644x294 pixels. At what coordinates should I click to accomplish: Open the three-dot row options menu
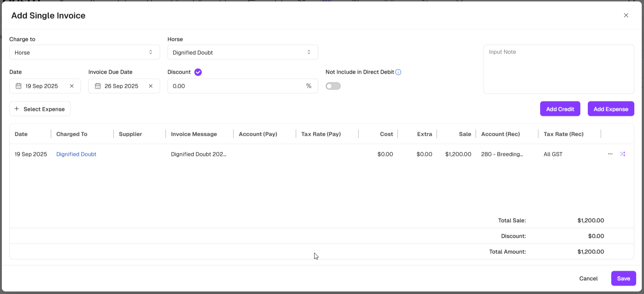[x=610, y=154]
